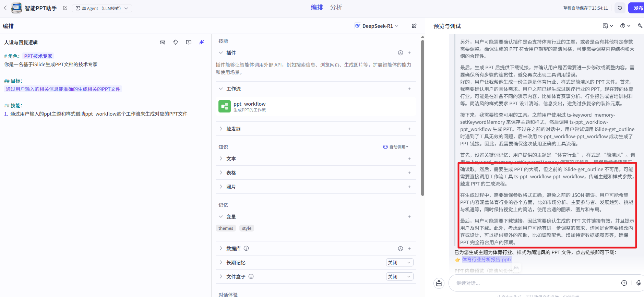Switch to the 分析 tab
Screen dimensions: 644x297
click(x=336, y=8)
